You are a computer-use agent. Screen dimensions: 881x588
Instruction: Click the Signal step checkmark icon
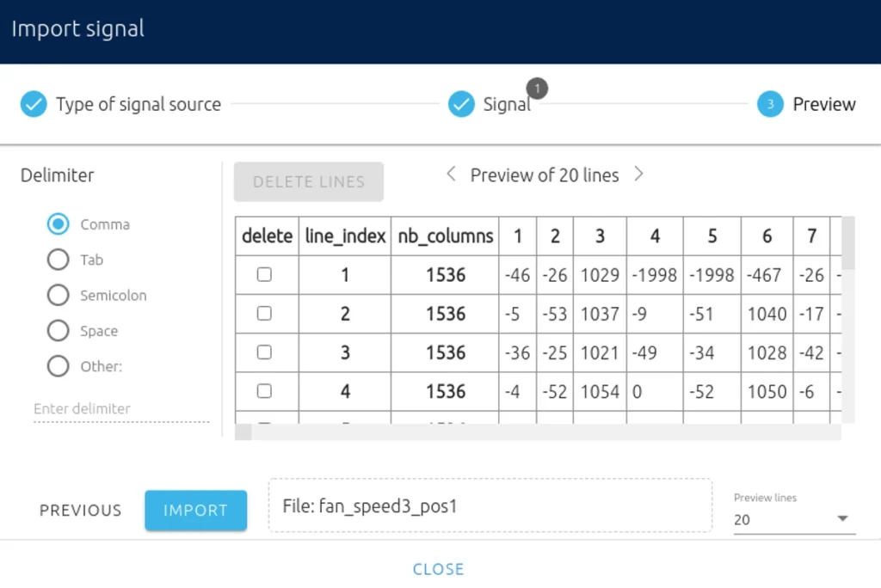coord(461,105)
